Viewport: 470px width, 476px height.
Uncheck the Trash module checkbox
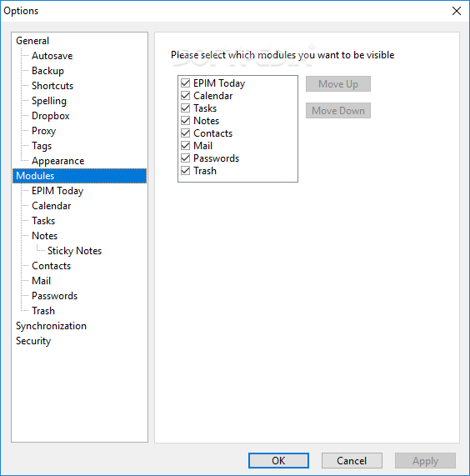[185, 171]
